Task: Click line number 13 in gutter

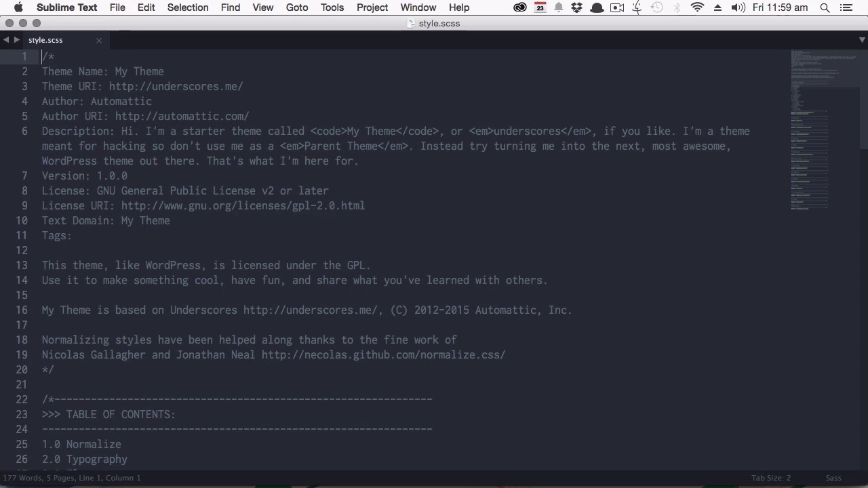Action: point(22,265)
